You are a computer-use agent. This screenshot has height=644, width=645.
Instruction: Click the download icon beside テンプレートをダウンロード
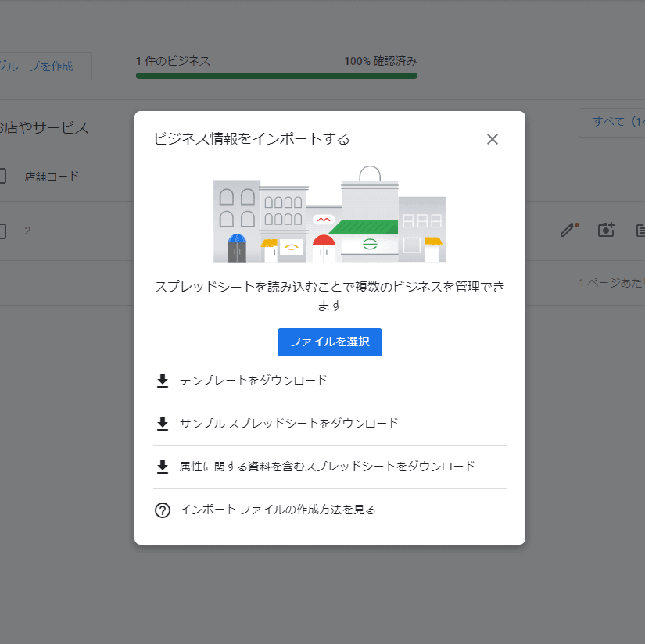pyautogui.click(x=163, y=381)
